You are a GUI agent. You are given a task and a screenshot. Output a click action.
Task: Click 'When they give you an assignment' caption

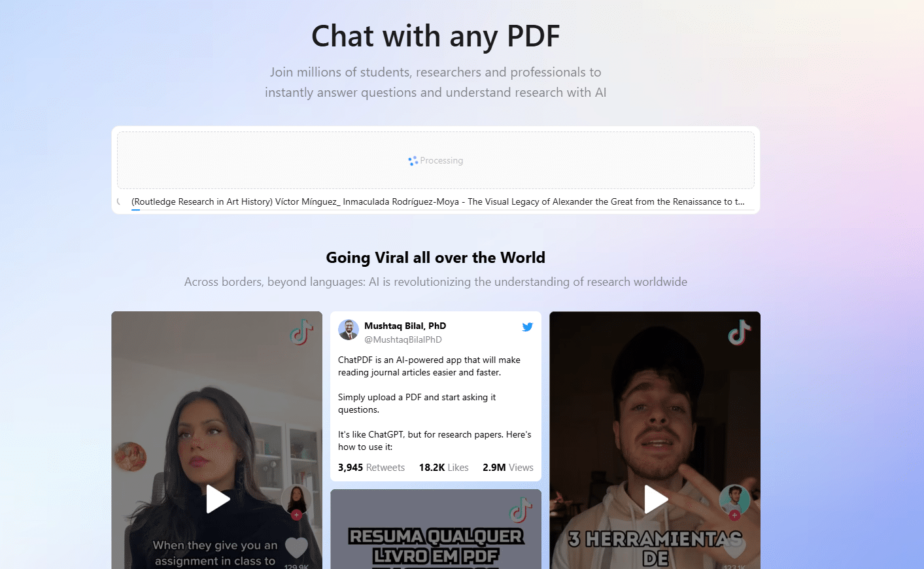(215, 553)
